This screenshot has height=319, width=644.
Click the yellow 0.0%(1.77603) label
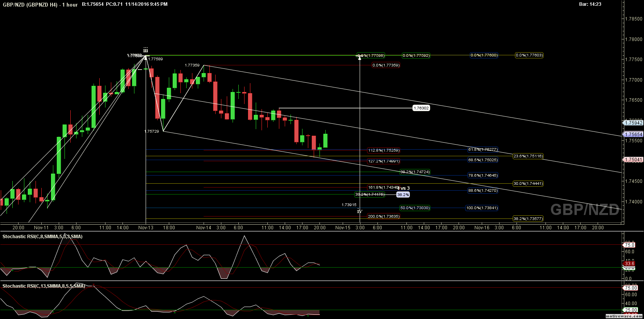529,55
